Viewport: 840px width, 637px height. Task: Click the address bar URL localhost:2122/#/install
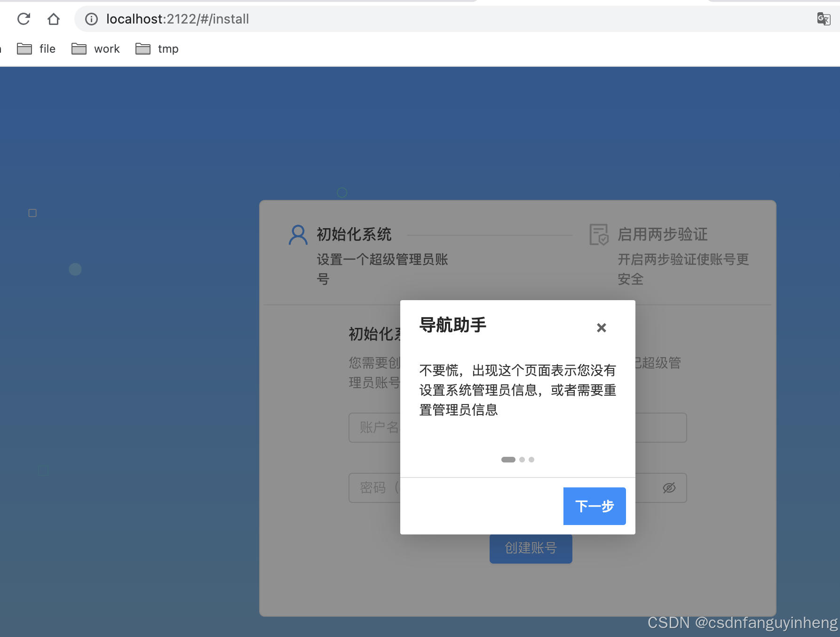(x=177, y=19)
